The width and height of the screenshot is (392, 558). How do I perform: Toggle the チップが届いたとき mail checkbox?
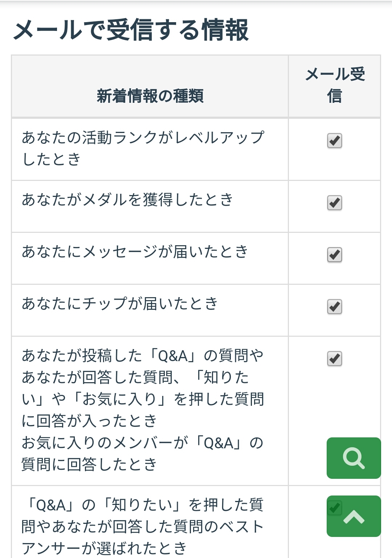coord(334,307)
